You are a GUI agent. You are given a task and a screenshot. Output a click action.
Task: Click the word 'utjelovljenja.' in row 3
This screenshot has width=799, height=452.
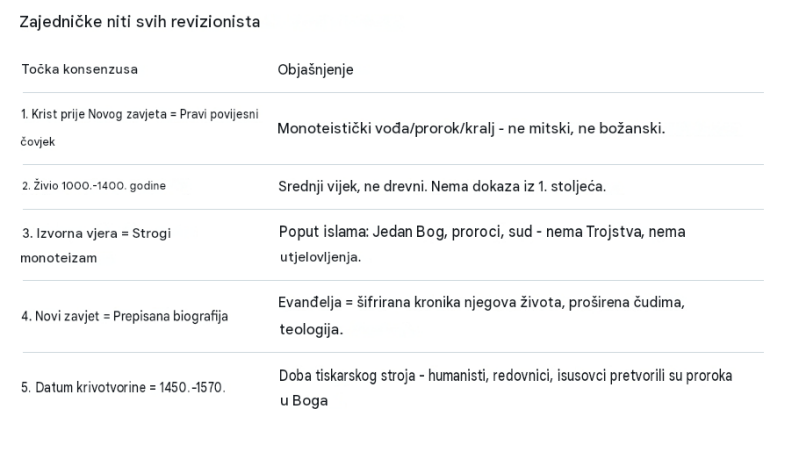[320, 257]
